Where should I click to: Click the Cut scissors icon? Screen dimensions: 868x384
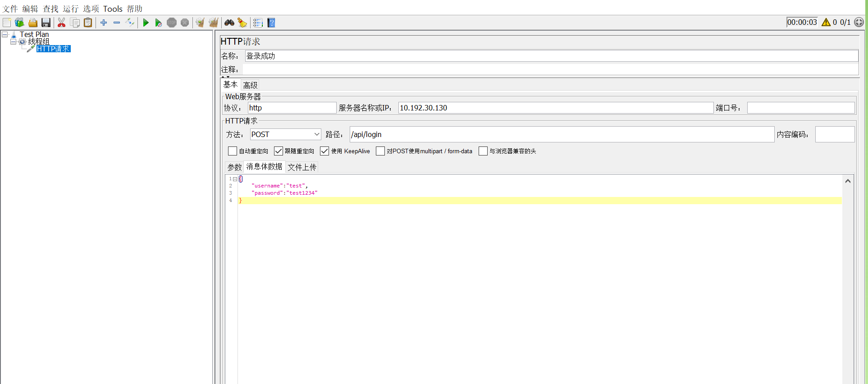62,23
